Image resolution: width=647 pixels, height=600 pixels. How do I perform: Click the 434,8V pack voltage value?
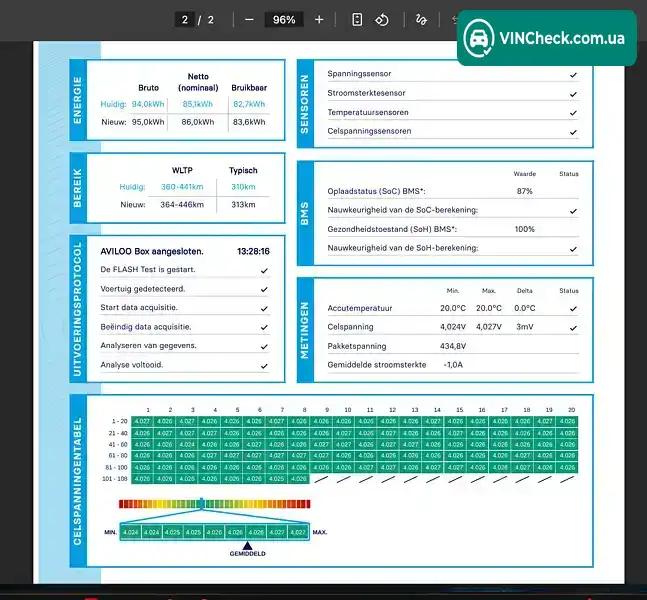click(453, 346)
